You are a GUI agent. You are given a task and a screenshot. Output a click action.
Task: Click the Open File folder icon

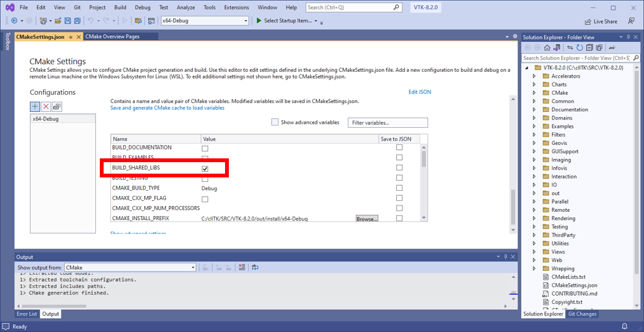pos(58,20)
